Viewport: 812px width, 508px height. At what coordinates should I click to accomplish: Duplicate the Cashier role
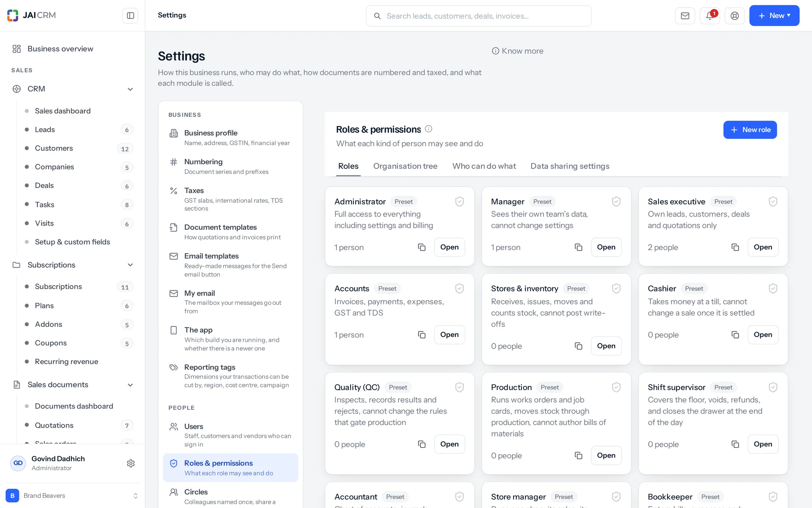click(735, 335)
